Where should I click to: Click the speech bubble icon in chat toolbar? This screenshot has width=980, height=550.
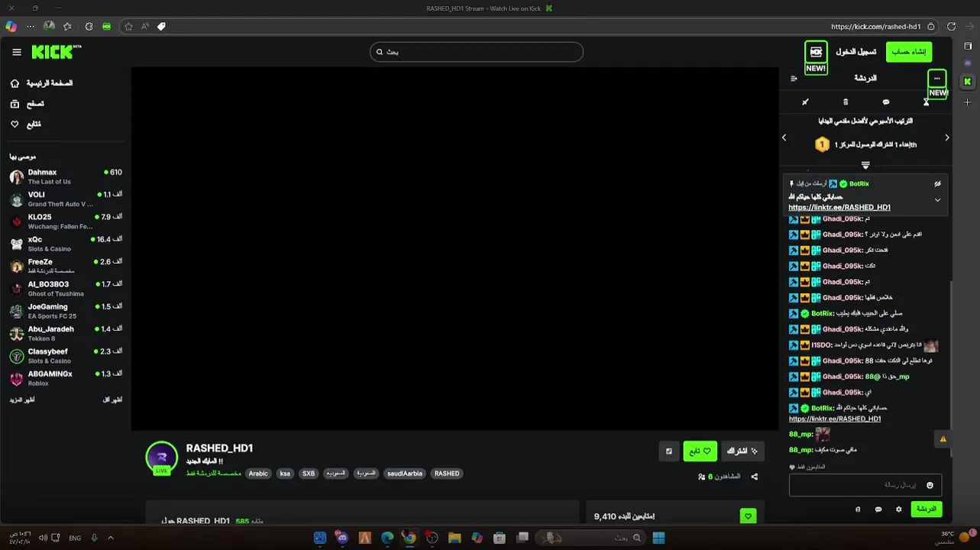pos(886,102)
